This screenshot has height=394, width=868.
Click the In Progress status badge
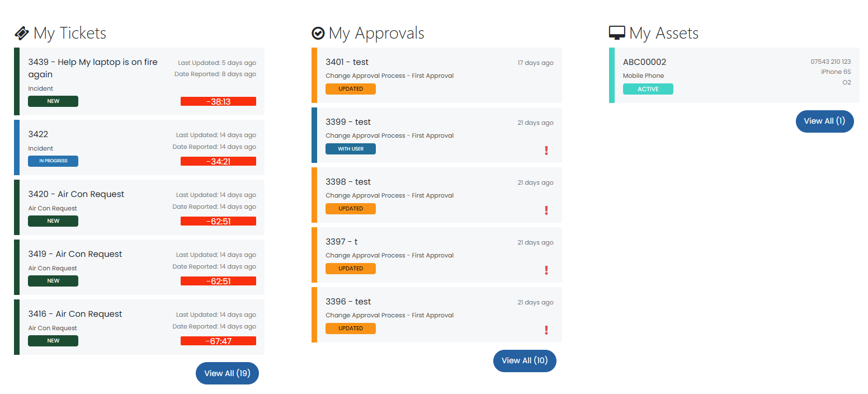click(53, 161)
